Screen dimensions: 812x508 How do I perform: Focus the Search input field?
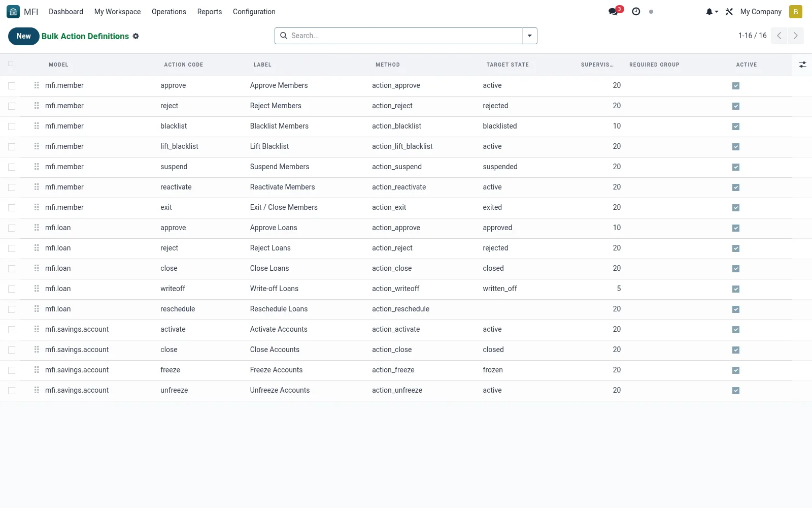point(405,36)
